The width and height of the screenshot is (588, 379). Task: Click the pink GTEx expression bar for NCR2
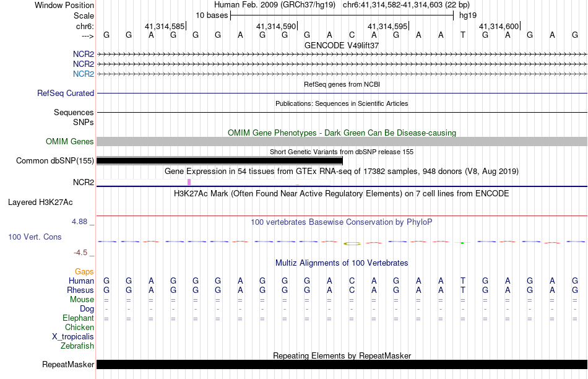pos(189,182)
